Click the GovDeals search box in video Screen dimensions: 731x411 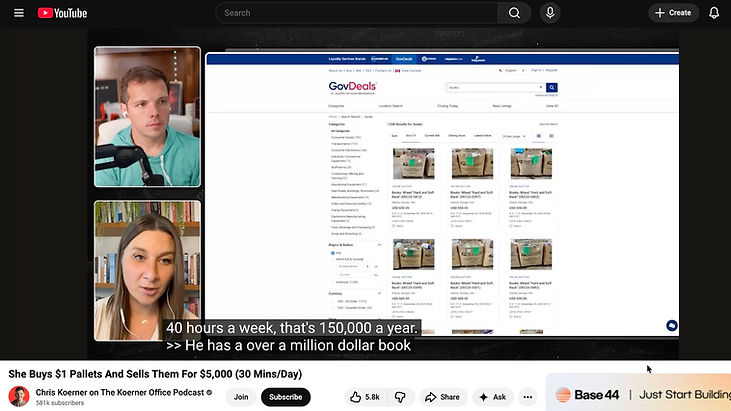pos(495,87)
